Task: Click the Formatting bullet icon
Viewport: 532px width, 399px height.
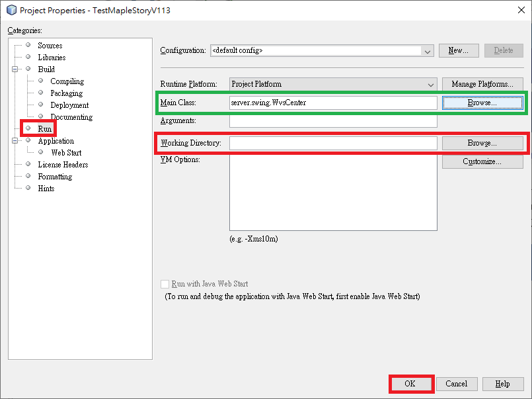Action: tap(28, 176)
